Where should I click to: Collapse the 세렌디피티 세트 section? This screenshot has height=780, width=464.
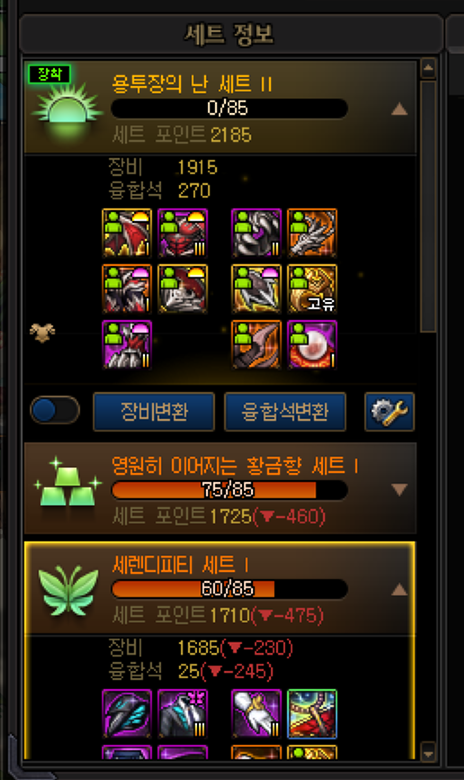pos(399,589)
